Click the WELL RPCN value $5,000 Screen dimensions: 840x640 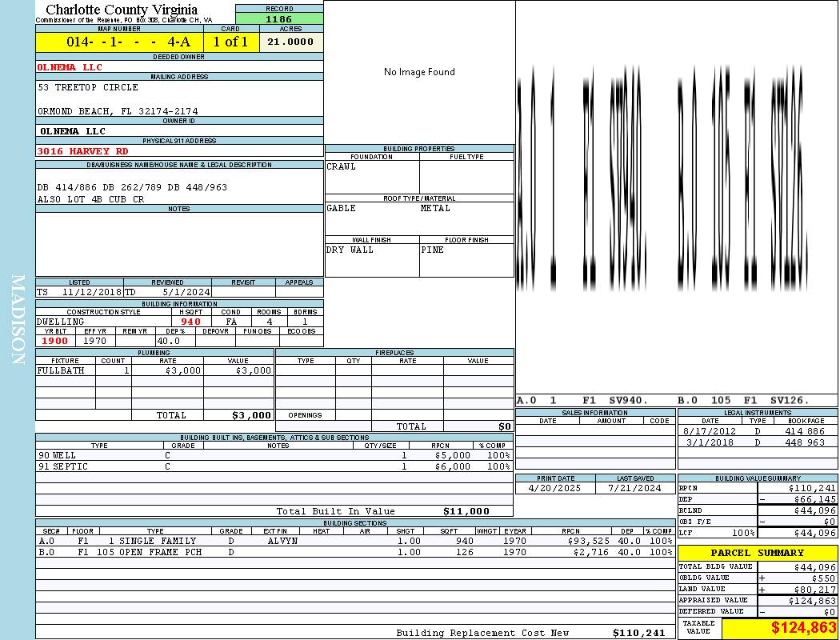[453, 455]
